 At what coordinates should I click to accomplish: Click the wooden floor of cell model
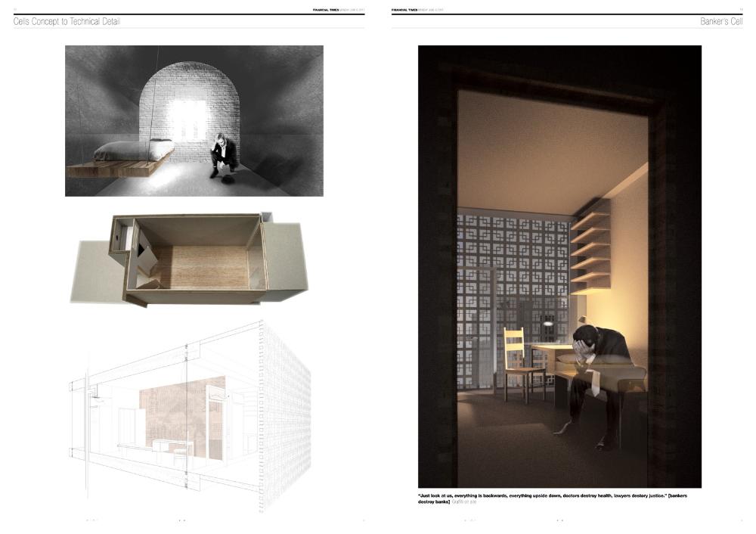coord(203,265)
